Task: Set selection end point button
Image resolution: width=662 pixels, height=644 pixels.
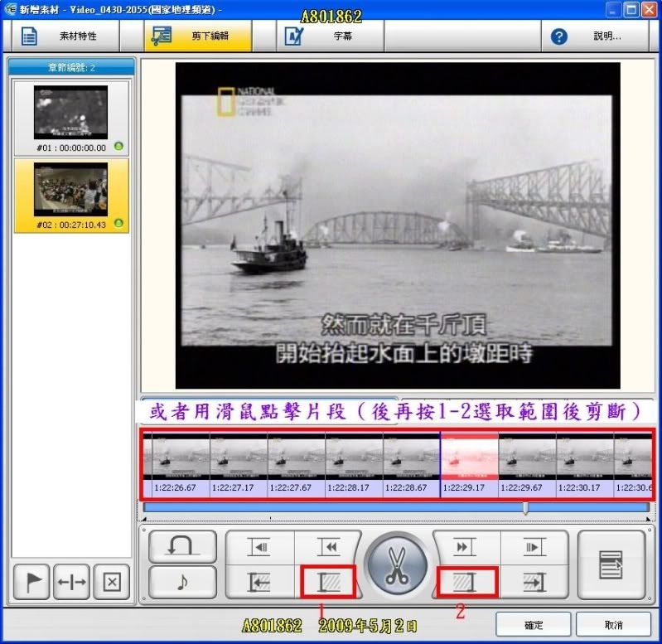Action: click(x=467, y=583)
